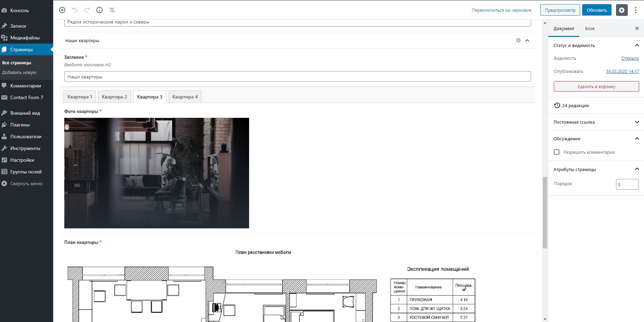Open block navigation list icon

click(x=112, y=10)
